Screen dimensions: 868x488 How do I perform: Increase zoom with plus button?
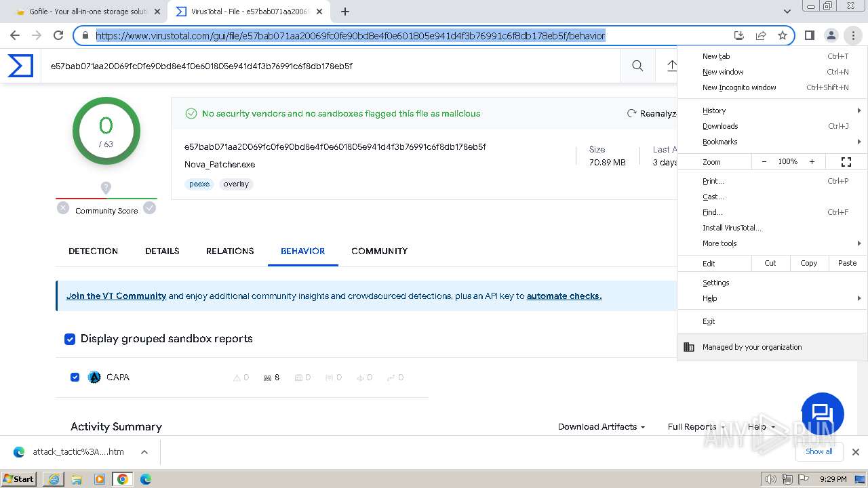pyautogui.click(x=812, y=162)
